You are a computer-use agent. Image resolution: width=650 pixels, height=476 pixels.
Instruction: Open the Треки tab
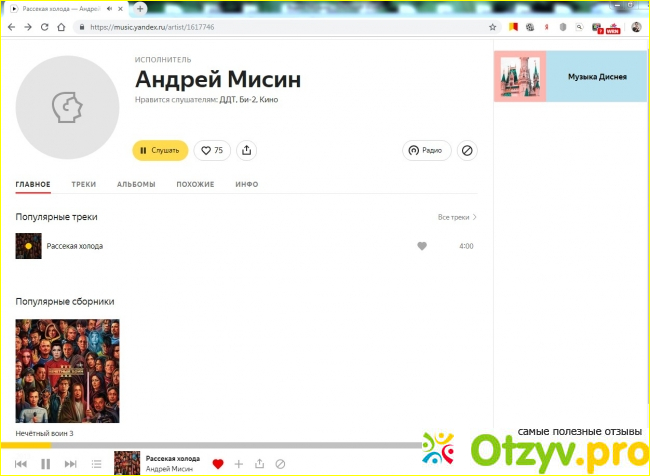tap(84, 185)
